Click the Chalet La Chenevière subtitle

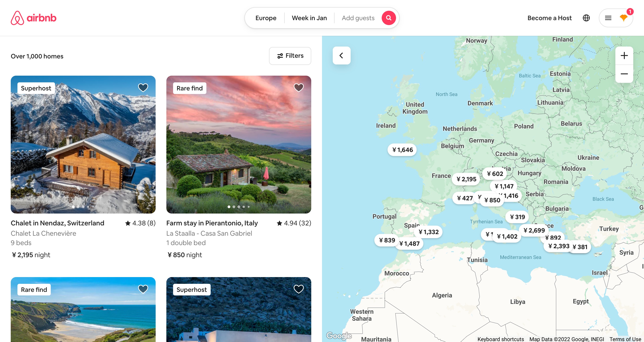(x=43, y=233)
